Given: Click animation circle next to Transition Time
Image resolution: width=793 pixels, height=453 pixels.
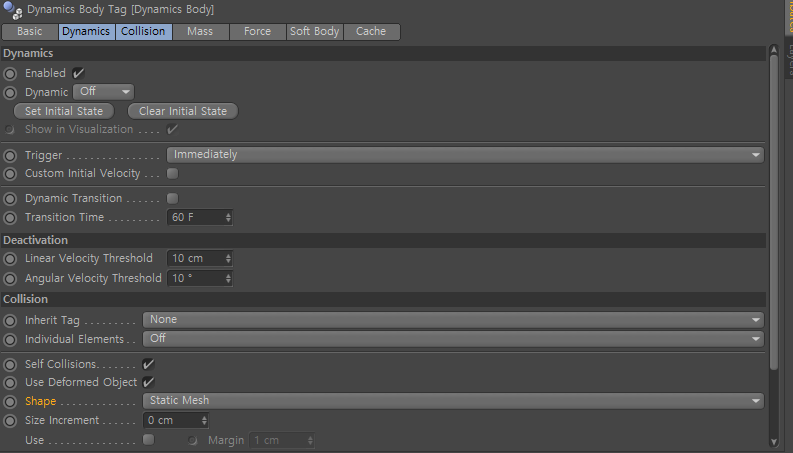Looking at the screenshot, I should pos(10,218).
